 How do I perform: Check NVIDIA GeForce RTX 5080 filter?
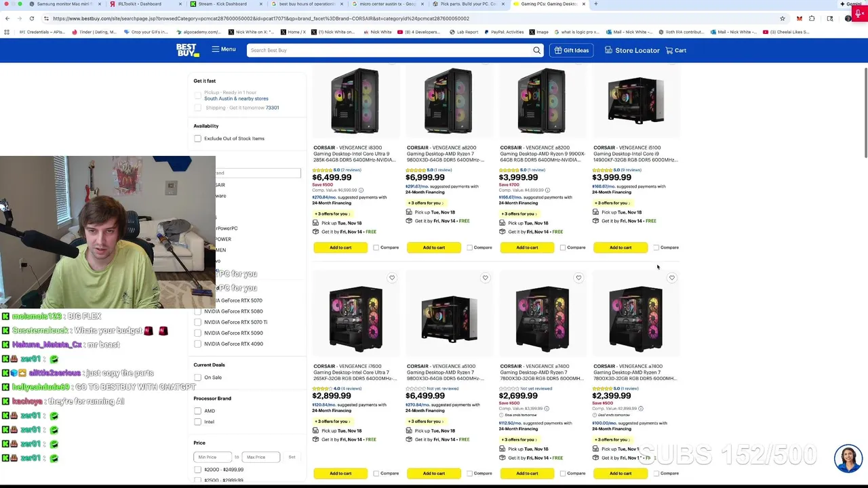(x=197, y=311)
